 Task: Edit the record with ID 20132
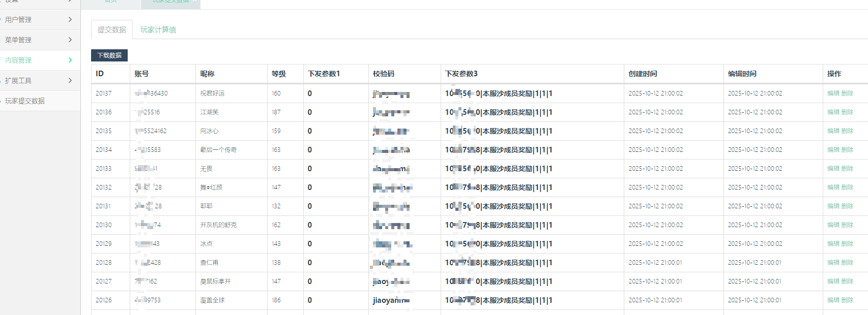coord(833,187)
